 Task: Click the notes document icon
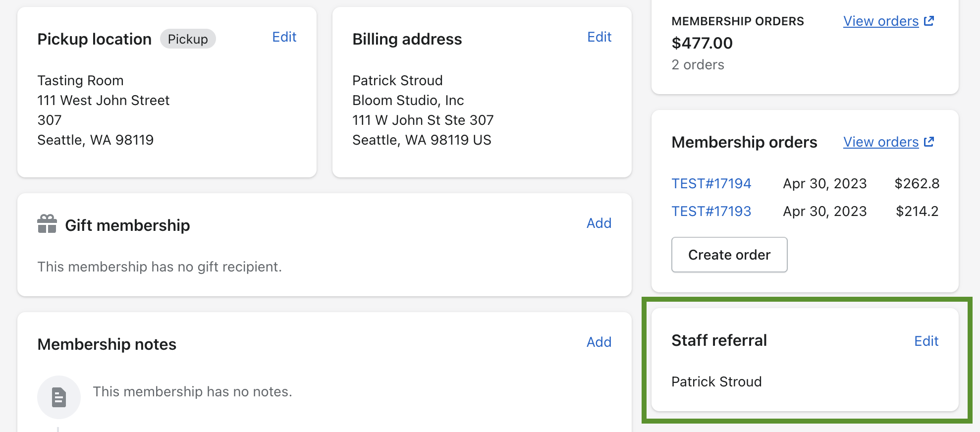tap(59, 397)
